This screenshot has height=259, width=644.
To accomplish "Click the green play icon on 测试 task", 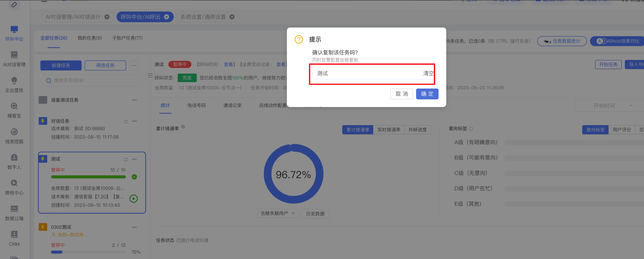I will (x=133, y=199).
